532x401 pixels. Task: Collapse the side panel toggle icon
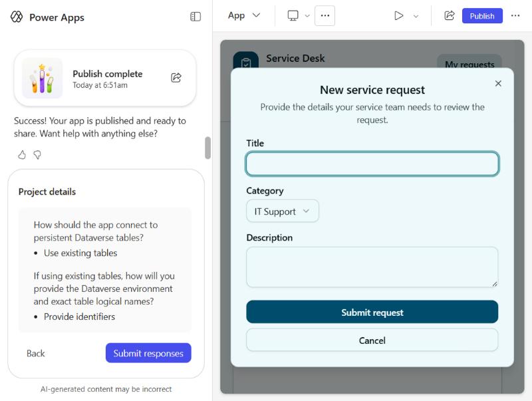[x=196, y=17]
